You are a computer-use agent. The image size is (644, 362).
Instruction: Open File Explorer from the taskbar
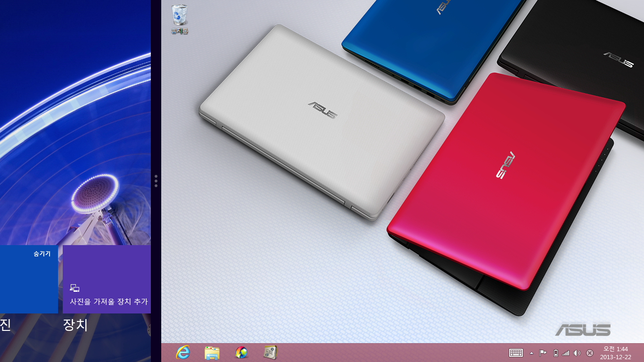pyautogui.click(x=212, y=352)
